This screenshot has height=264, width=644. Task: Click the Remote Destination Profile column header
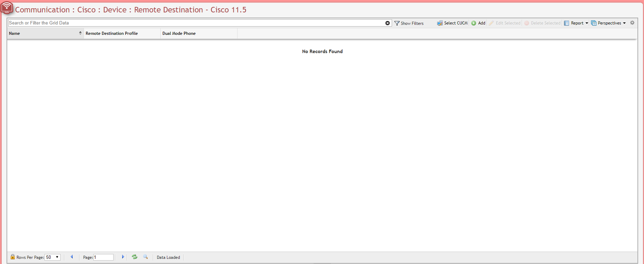112,33
